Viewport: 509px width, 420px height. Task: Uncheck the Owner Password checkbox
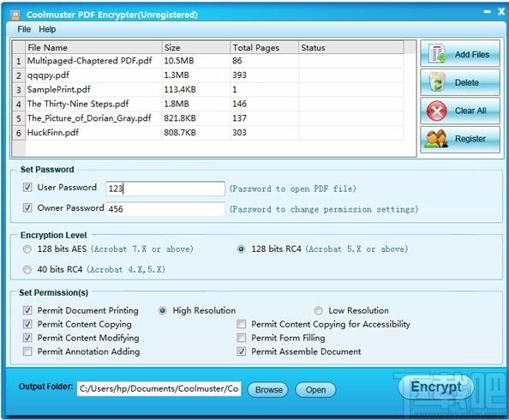pos(27,207)
